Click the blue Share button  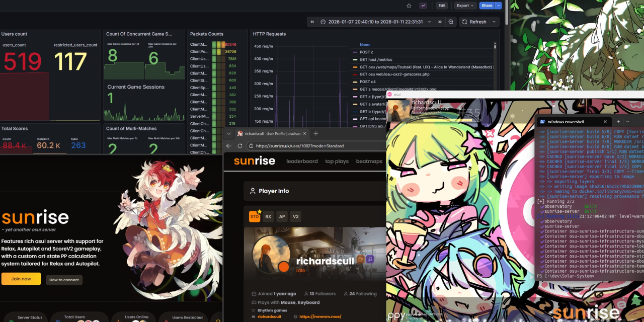[487, 6]
